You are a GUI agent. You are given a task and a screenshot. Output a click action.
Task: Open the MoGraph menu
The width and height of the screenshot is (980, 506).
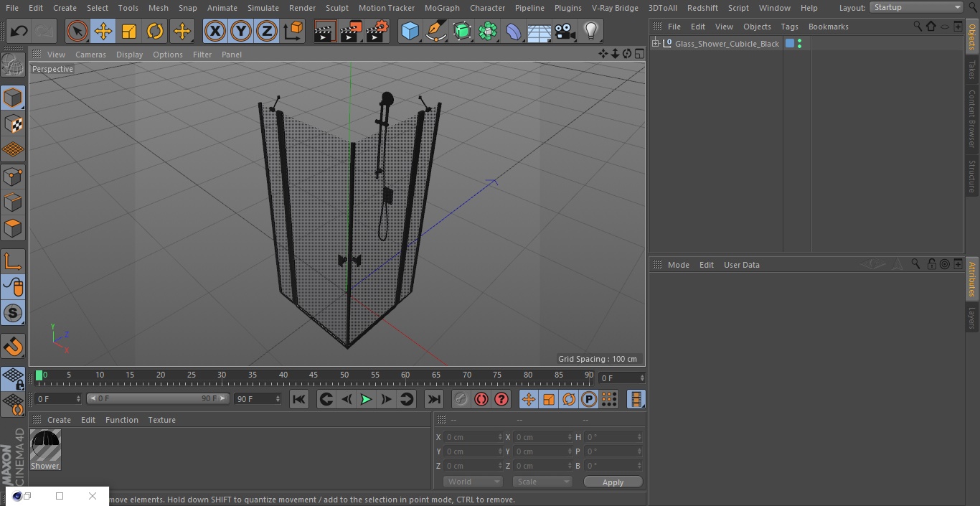[x=442, y=8]
